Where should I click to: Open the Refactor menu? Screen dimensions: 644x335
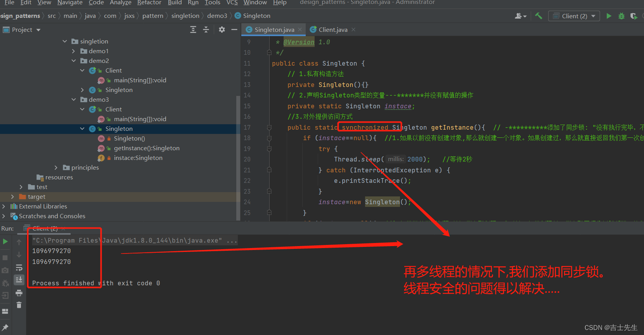pos(149,2)
